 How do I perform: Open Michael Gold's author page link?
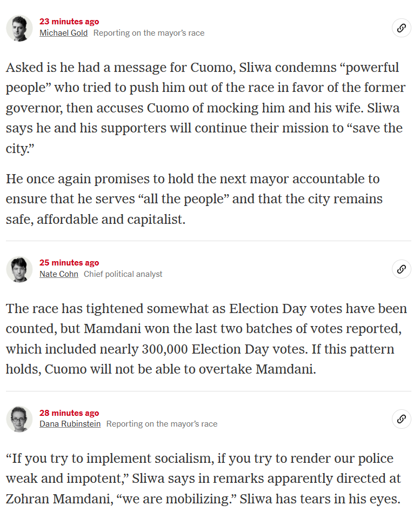pyautogui.click(x=63, y=33)
